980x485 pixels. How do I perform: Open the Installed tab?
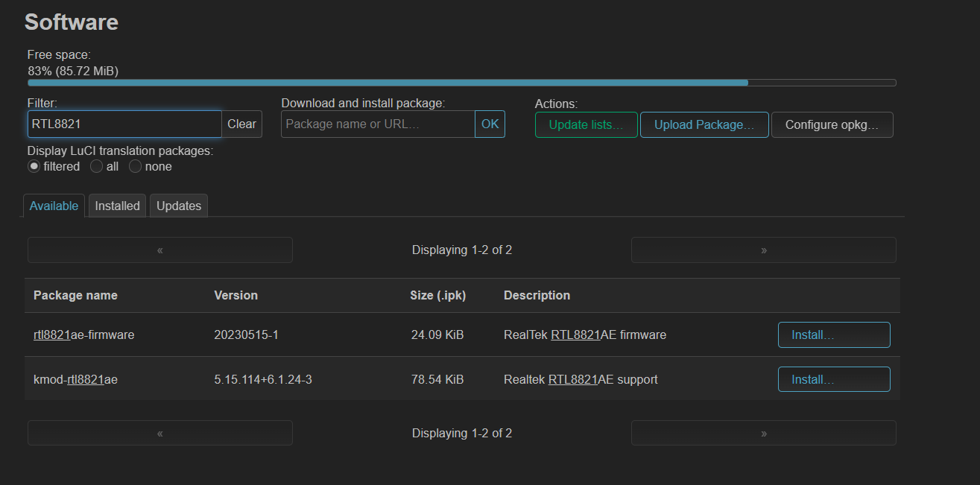click(x=117, y=206)
